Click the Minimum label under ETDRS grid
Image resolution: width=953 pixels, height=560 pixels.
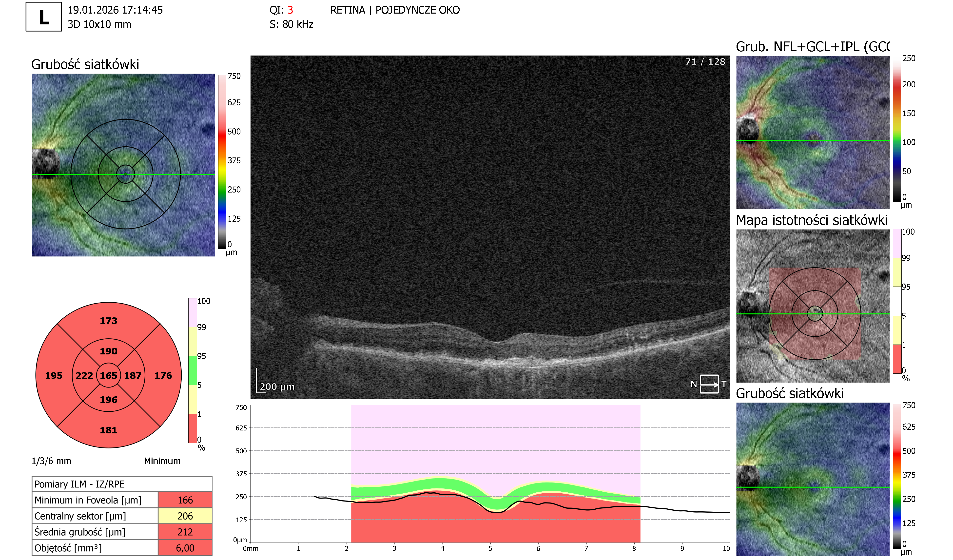point(162,461)
